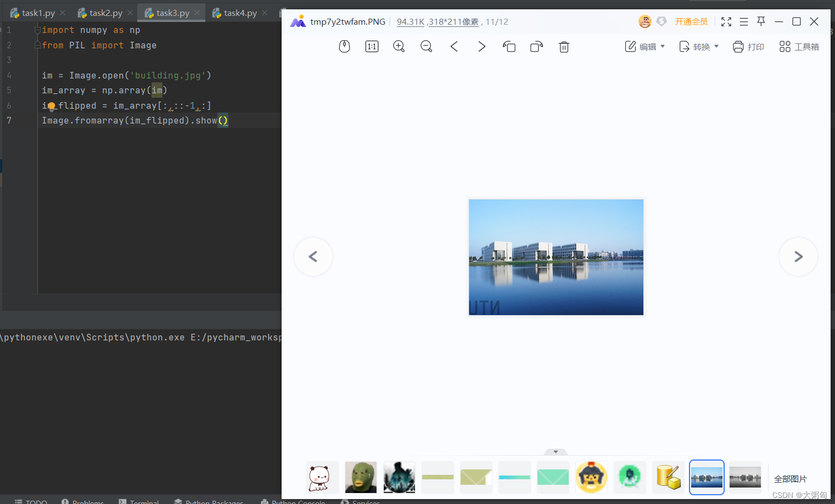Show image at 1:1 actual size
835x504 pixels.
coord(372,47)
